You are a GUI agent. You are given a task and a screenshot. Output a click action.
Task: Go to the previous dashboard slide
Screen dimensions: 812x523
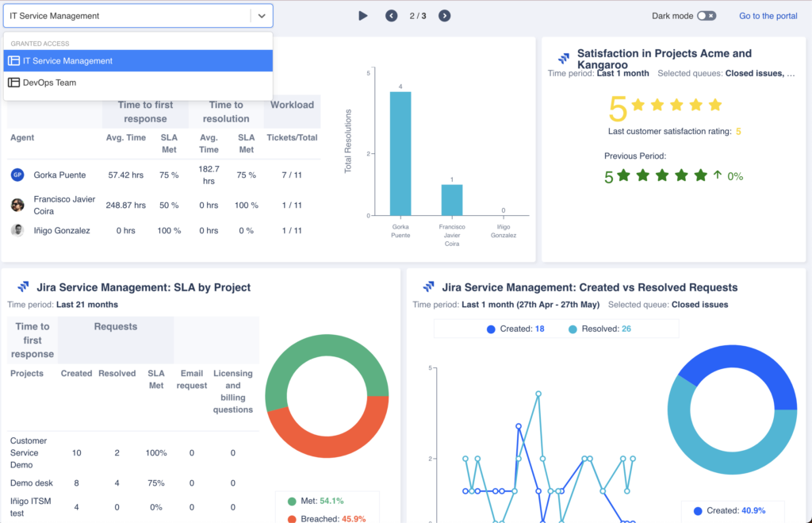(x=392, y=16)
